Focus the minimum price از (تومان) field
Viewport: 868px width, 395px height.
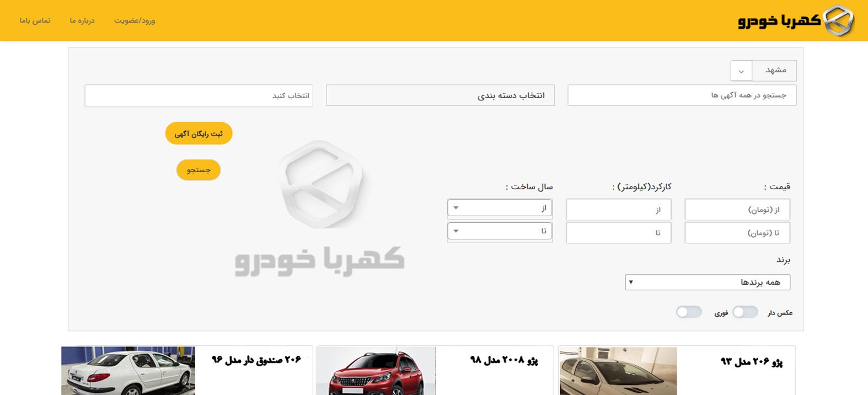pyautogui.click(x=737, y=210)
